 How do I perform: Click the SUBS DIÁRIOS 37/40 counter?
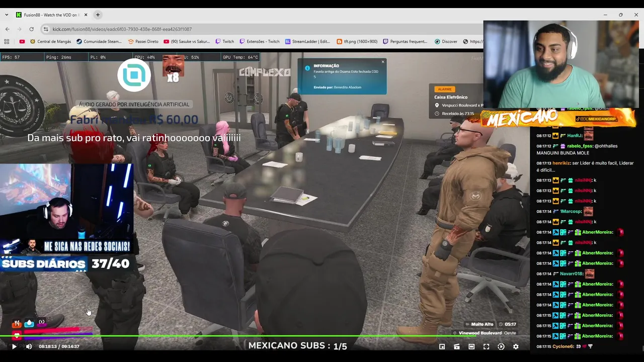(x=65, y=263)
